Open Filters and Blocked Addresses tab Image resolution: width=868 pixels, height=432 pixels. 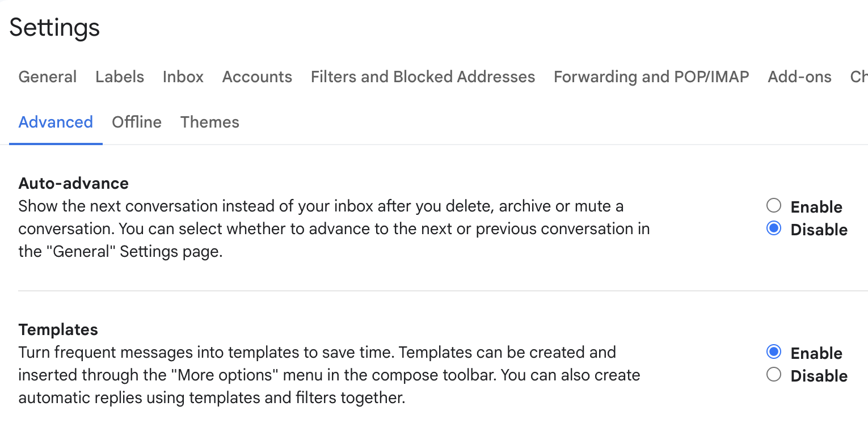423,77
